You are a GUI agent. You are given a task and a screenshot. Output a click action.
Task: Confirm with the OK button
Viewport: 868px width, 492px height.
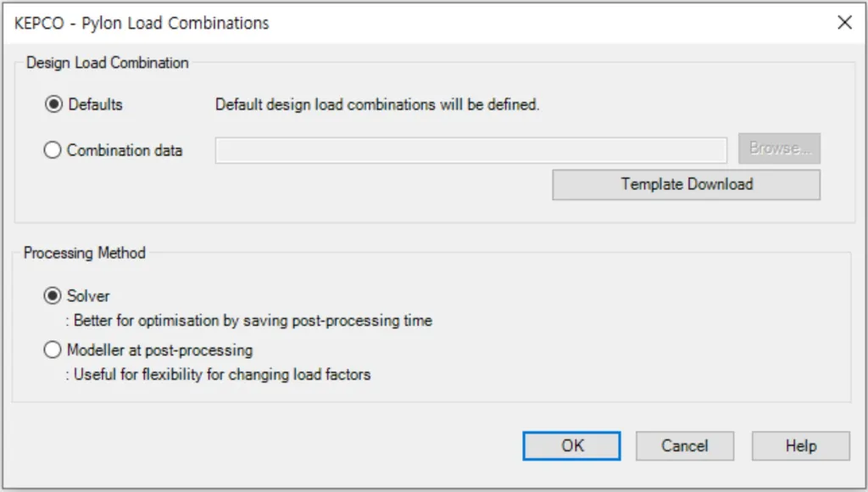[572, 445]
